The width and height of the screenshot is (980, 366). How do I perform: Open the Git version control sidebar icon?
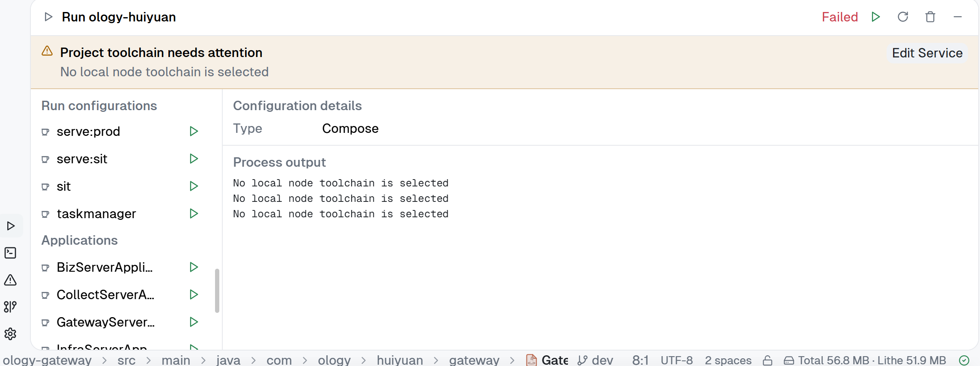(x=10, y=307)
